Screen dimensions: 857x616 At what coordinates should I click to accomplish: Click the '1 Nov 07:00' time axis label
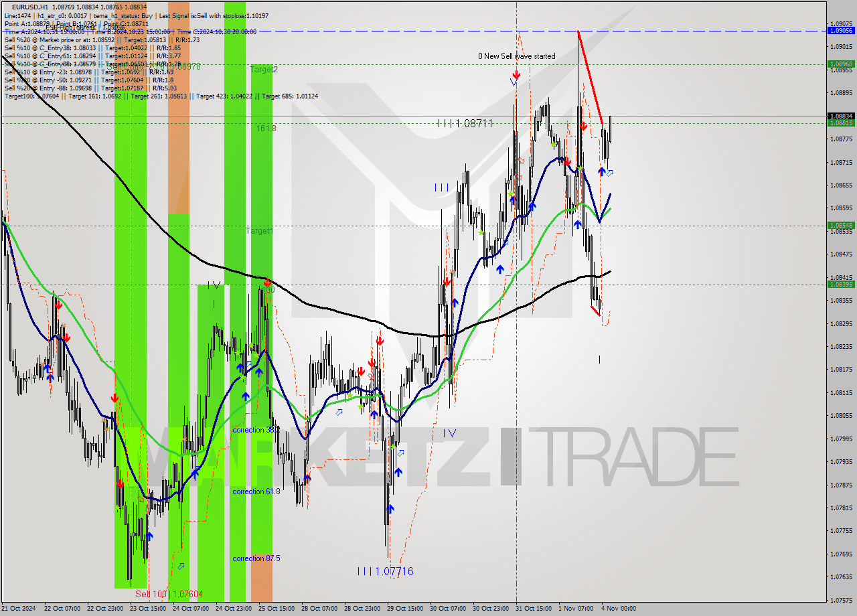pyautogui.click(x=576, y=609)
